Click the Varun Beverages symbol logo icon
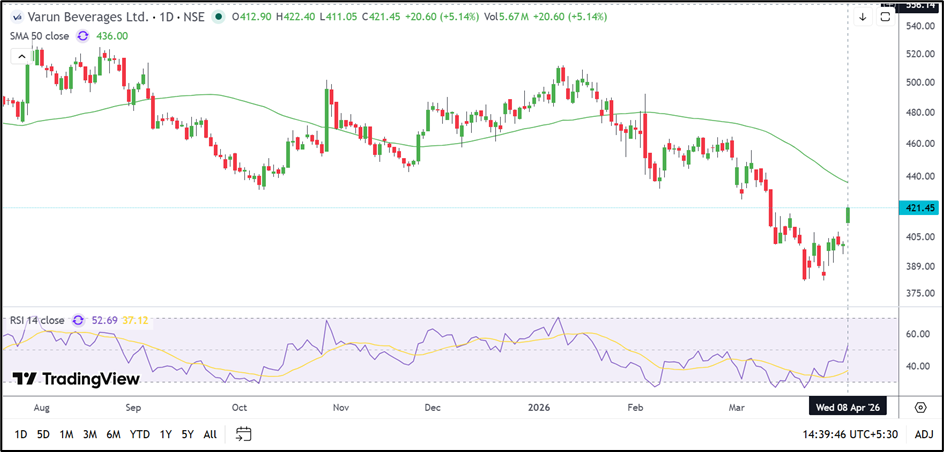Image resolution: width=944 pixels, height=452 pixels. (17, 17)
